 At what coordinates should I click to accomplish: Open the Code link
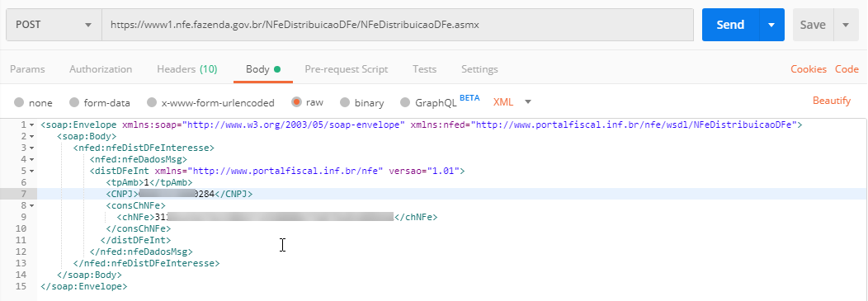click(847, 69)
